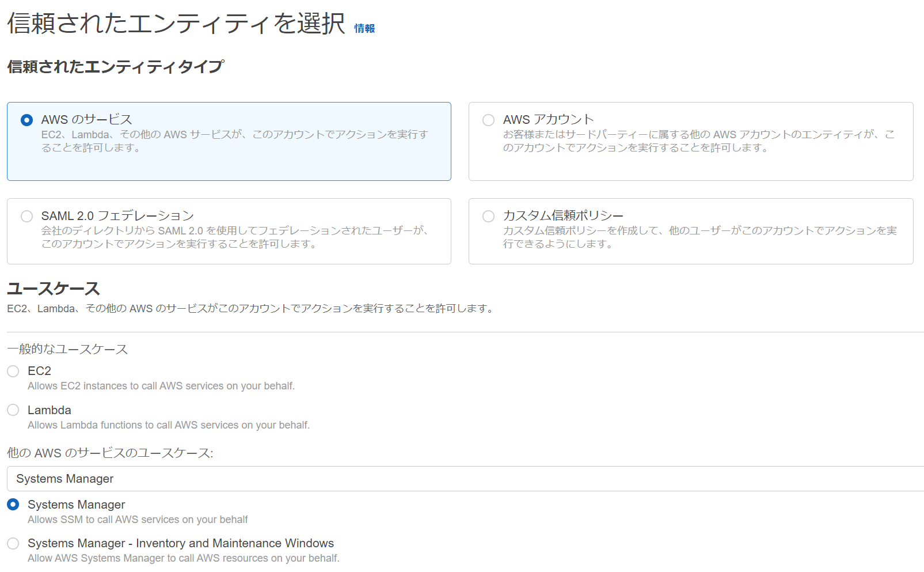
Task: Open the Systems Manager service dropdown field
Action: (x=465, y=479)
